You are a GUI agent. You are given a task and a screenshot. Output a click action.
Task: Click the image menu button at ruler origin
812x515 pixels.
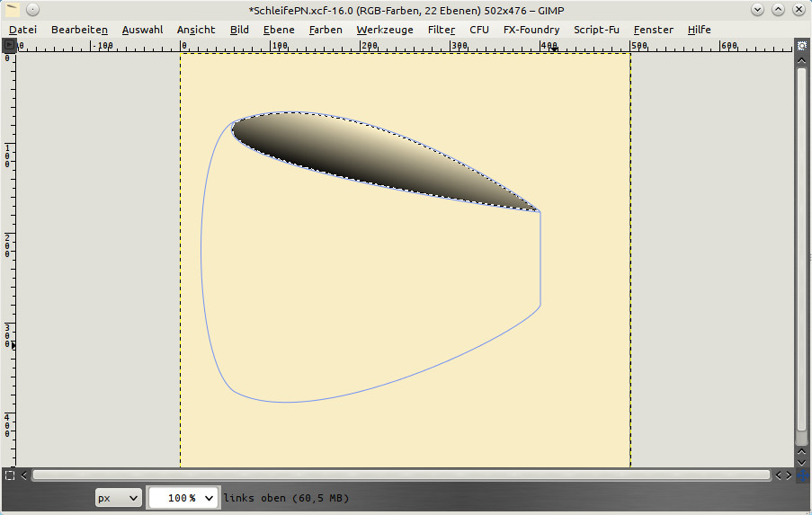coord(9,45)
